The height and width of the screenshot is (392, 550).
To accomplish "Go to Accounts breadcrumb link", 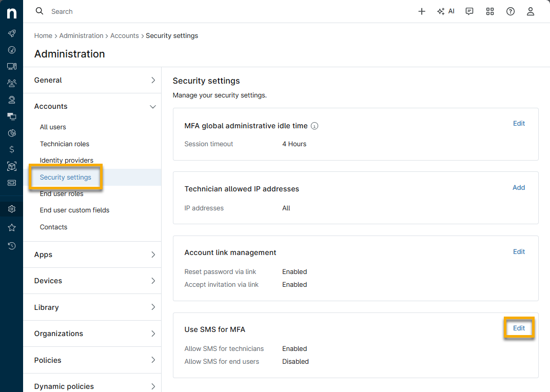I will 125,36.
